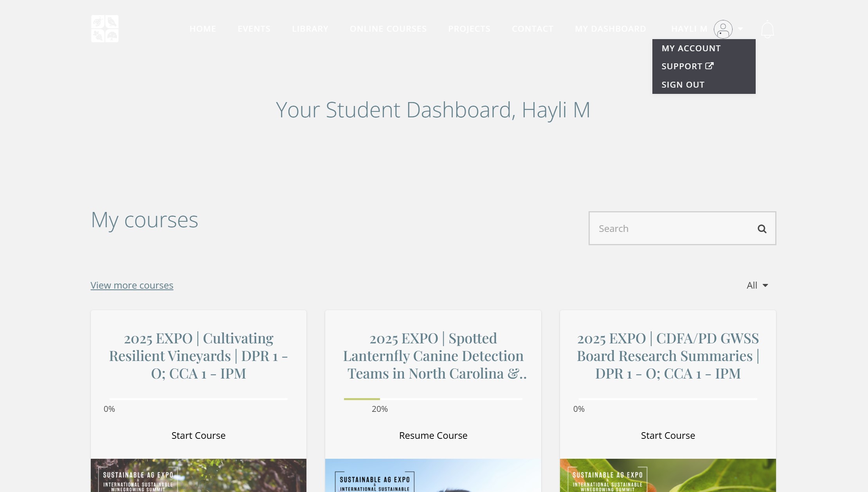Go to Online Courses in the navigation
This screenshot has height=492, width=868.
pos(388,29)
